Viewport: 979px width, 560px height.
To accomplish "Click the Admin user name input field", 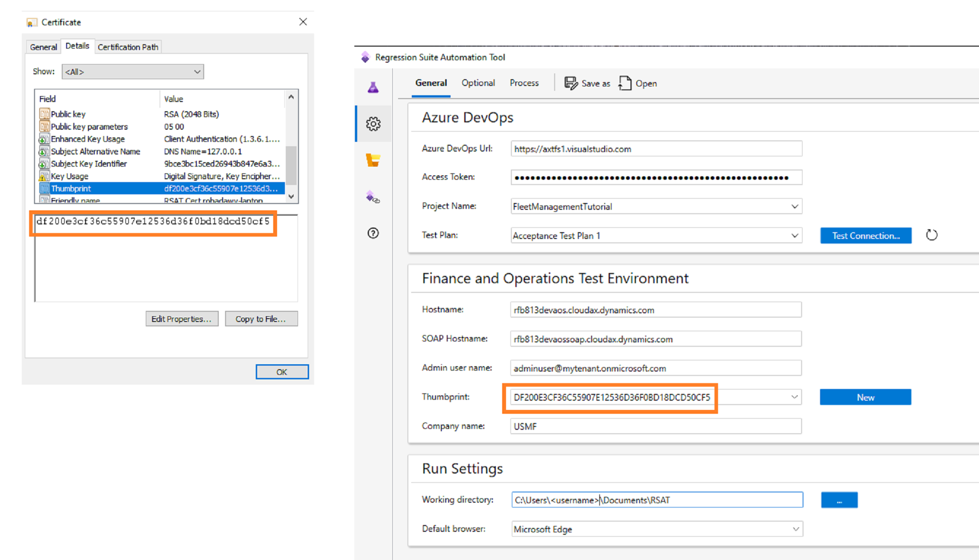I will click(656, 368).
